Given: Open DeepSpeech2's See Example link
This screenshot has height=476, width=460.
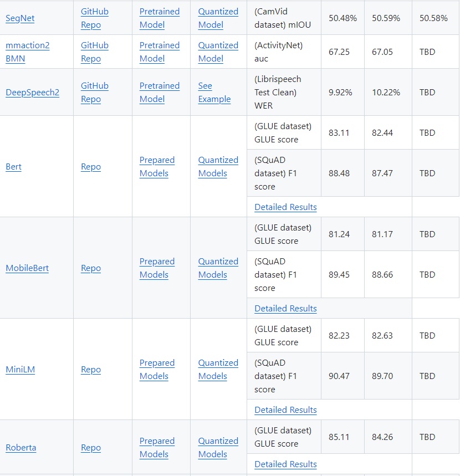Looking at the screenshot, I should (x=214, y=92).
